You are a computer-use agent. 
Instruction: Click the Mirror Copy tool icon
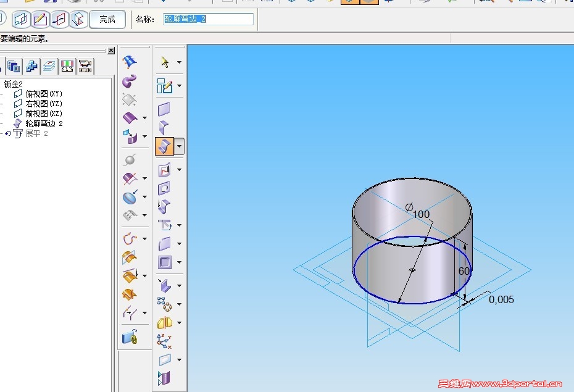tap(164, 322)
